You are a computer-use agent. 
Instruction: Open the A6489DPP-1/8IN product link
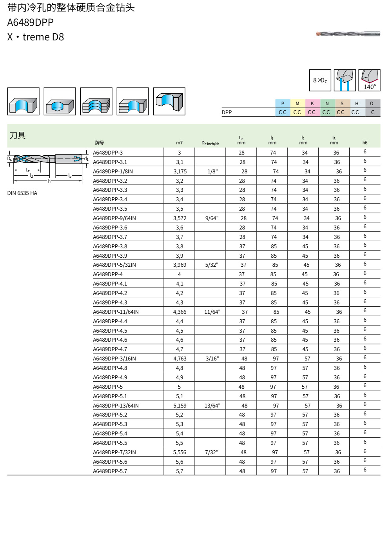[112, 171]
